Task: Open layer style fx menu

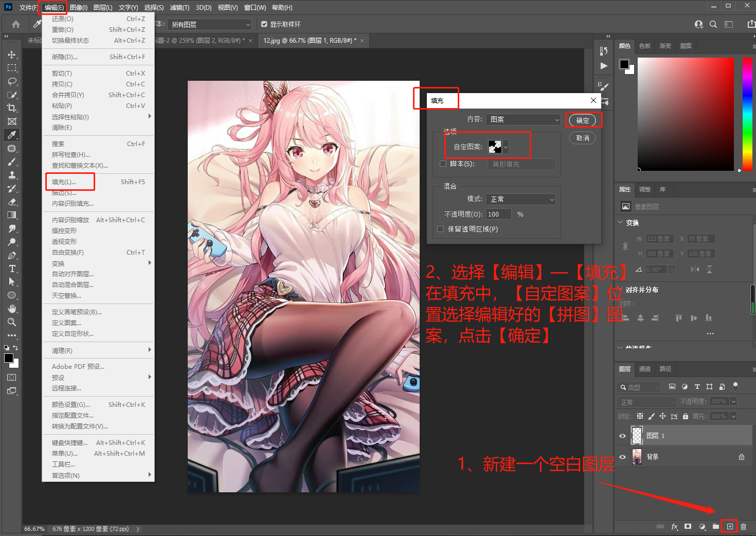Action: click(x=675, y=526)
